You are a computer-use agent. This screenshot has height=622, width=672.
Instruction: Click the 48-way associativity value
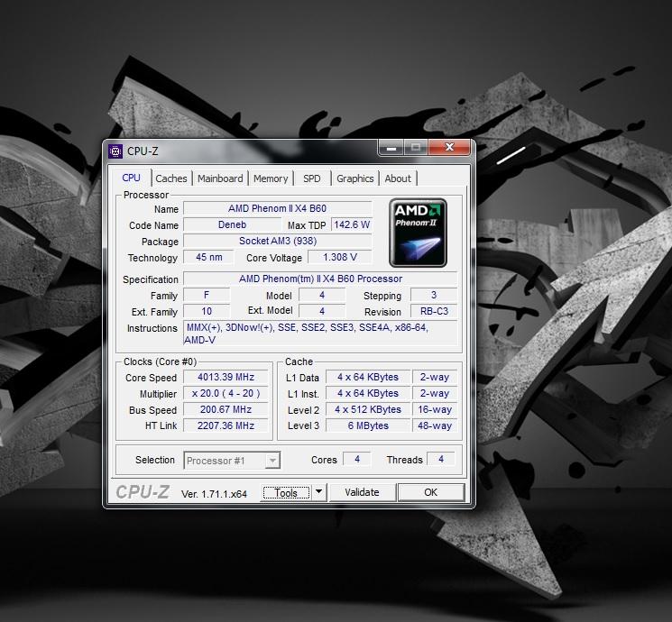click(x=435, y=425)
